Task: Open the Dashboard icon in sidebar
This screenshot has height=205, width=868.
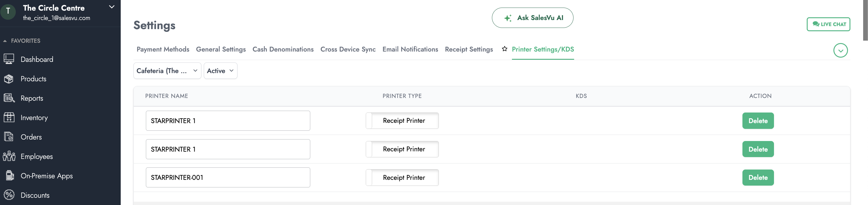Action: coord(9,59)
